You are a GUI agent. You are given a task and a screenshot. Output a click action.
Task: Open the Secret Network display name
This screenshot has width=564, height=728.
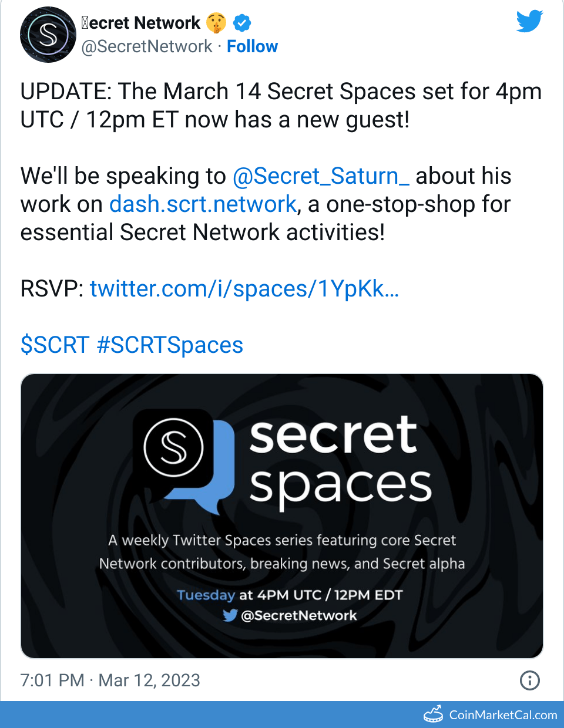141,23
